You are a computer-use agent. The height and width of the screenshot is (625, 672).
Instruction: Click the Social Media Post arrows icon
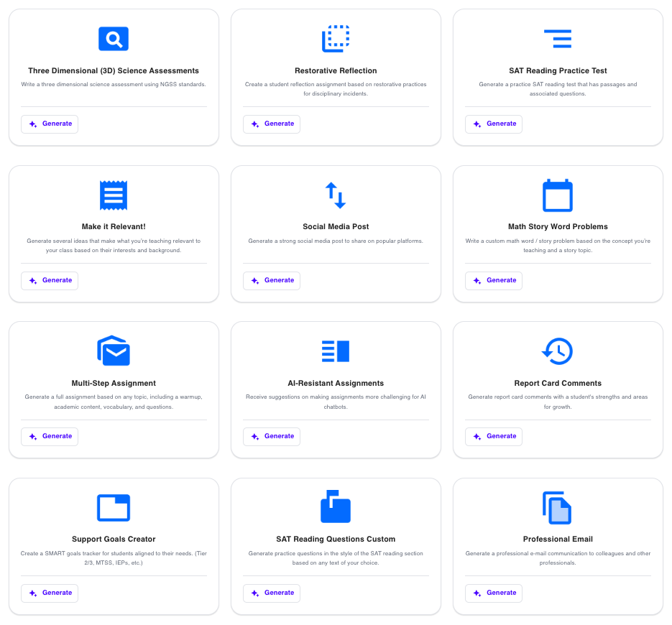coord(336,195)
